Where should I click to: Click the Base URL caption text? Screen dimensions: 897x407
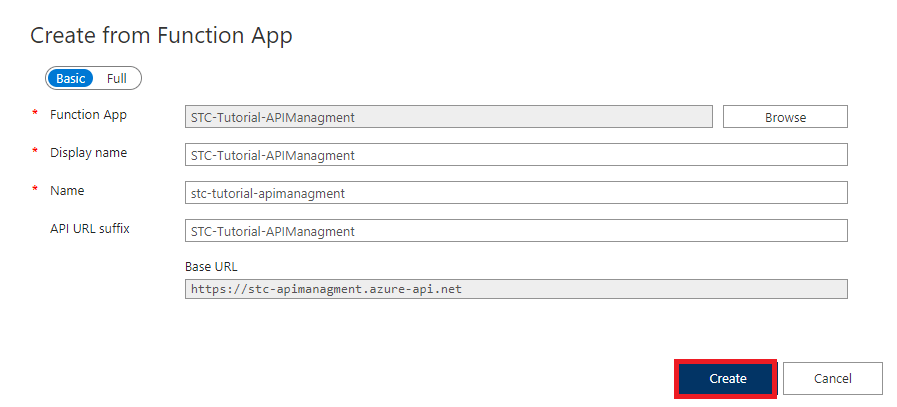point(211,267)
